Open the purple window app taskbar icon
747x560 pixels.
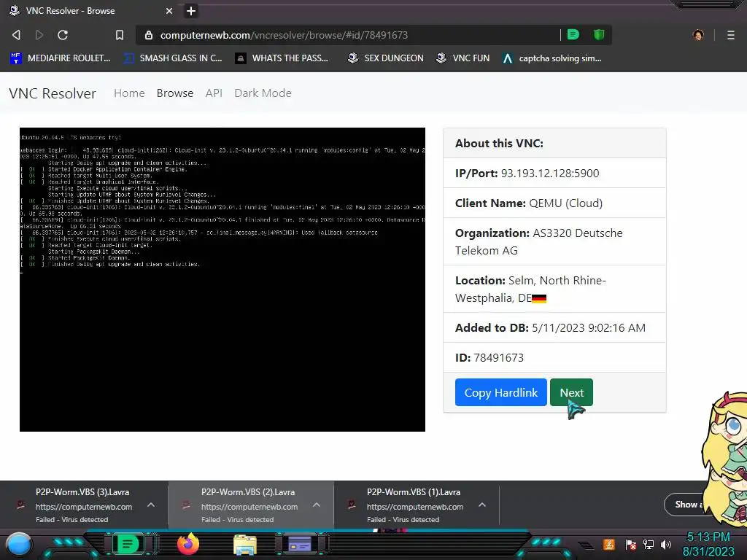[300, 544]
